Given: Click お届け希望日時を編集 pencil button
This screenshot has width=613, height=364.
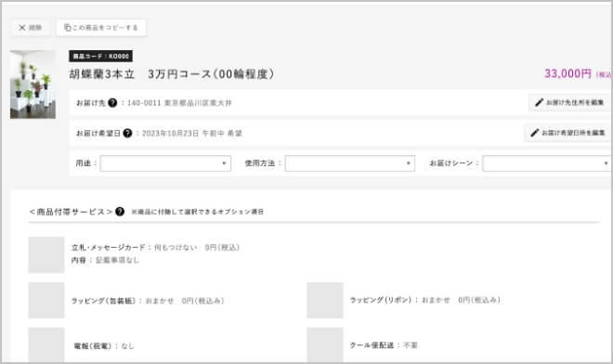Looking at the screenshot, I should (567, 133).
